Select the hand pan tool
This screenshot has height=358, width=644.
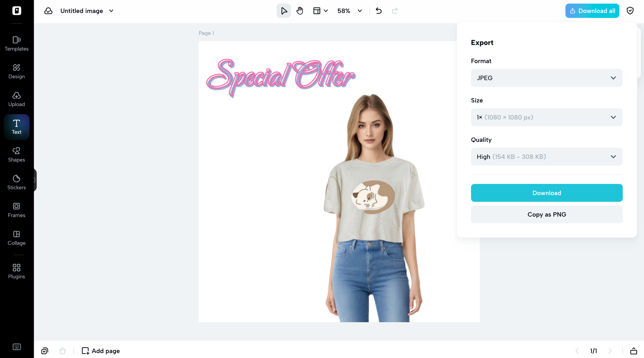click(x=299, y=11)
